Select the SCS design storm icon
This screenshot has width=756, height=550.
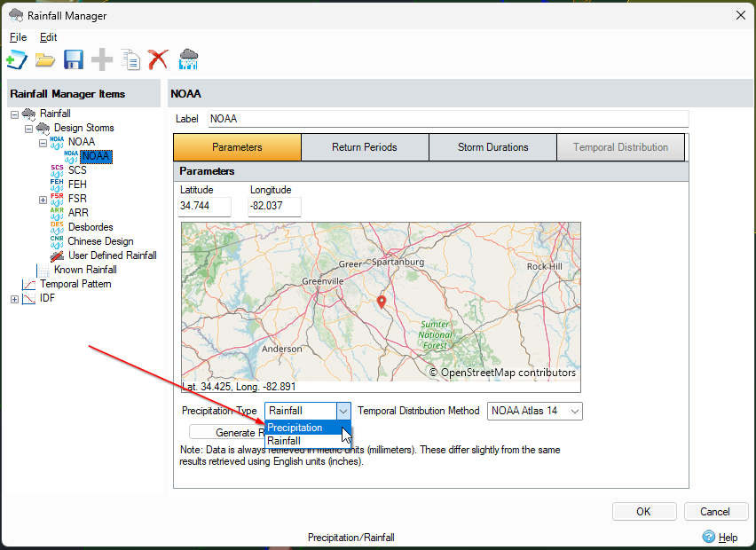pos(57,169)
